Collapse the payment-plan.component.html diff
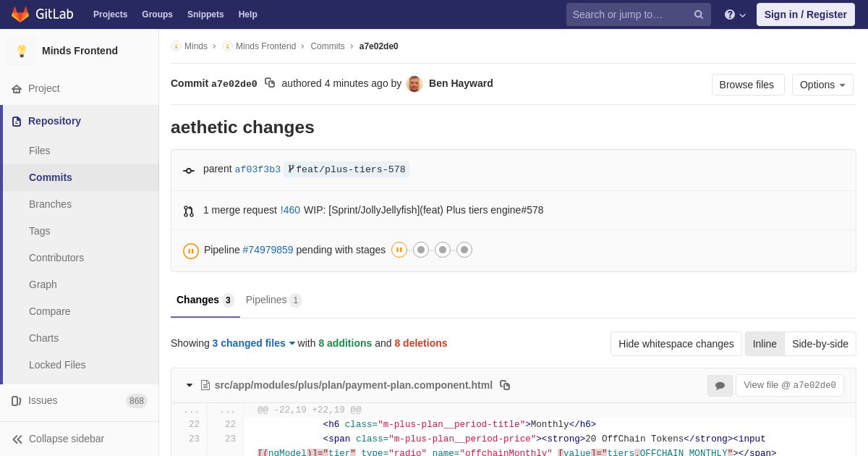This screenshot has width=868, height=456. click(190, 385)
